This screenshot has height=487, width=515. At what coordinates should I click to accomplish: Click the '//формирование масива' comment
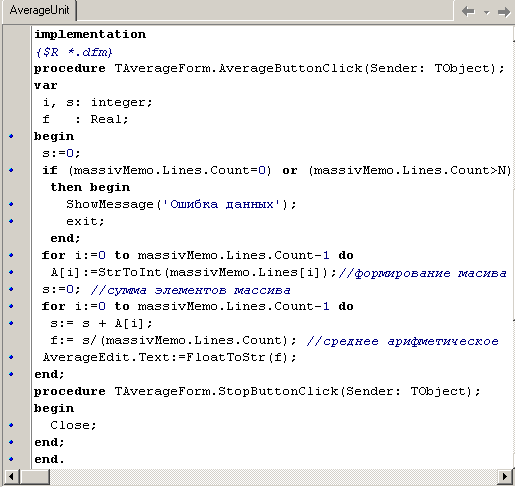pos(423,273)
